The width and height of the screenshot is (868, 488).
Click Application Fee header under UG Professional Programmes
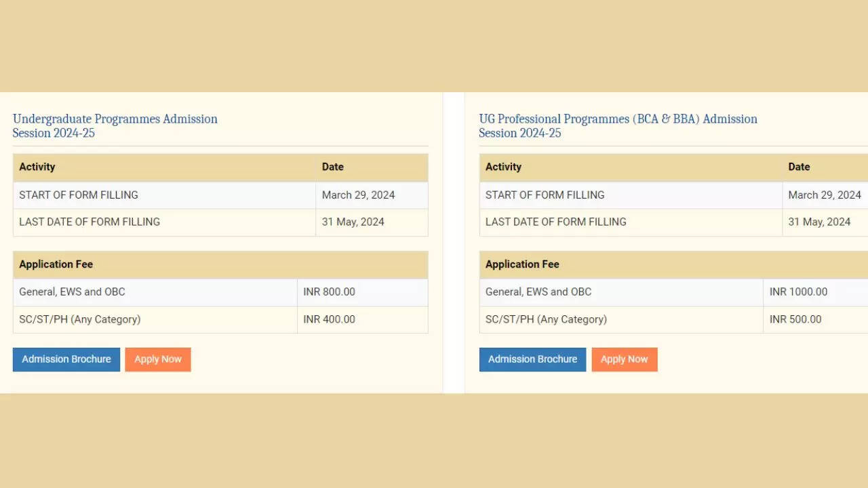522,264
